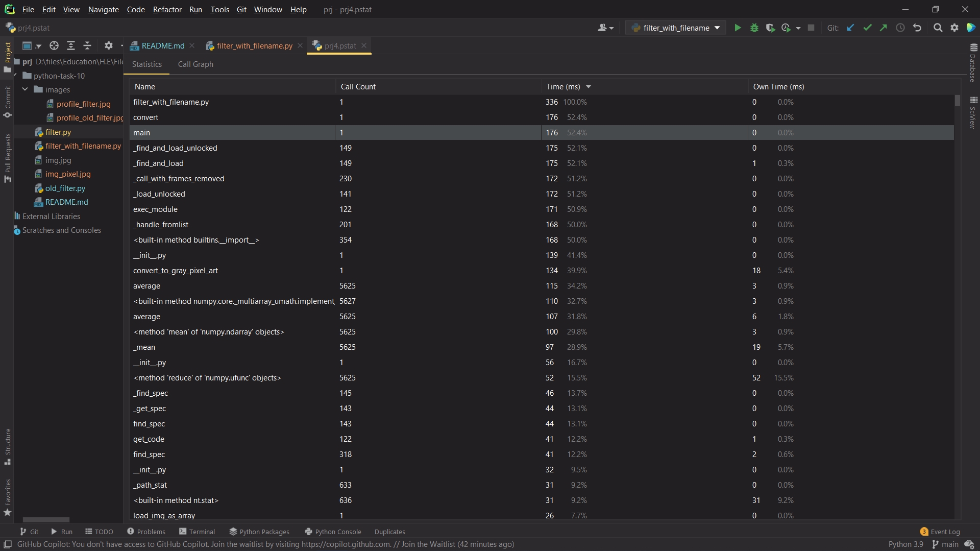Commit changes via the Git checkmark icon
980x551 pixels.
coord(868,28)
